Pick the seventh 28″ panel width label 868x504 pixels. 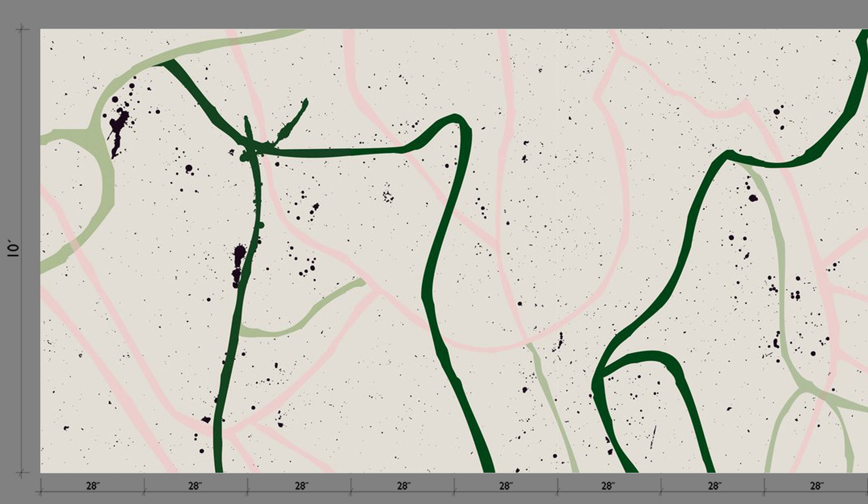[x=714, y=486]
